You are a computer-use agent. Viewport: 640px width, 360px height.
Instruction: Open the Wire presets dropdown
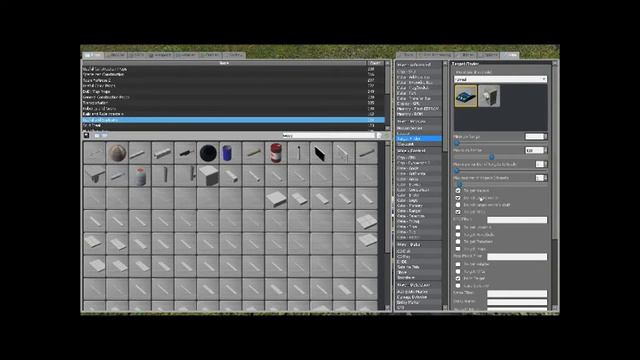tap(500, 79)
